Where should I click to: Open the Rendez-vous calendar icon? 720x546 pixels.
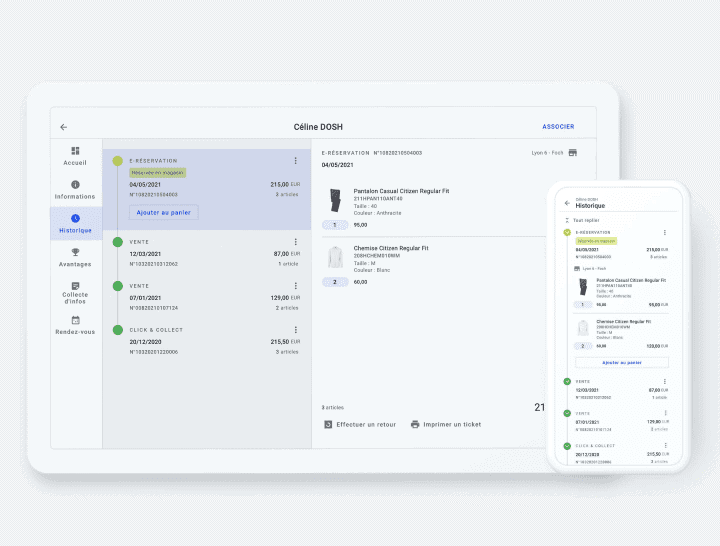click(x=75, y=321)
